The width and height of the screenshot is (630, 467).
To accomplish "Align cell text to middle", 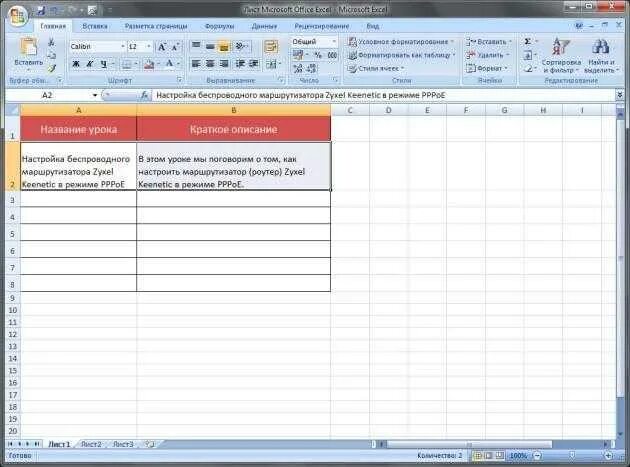I will point(210,46).
